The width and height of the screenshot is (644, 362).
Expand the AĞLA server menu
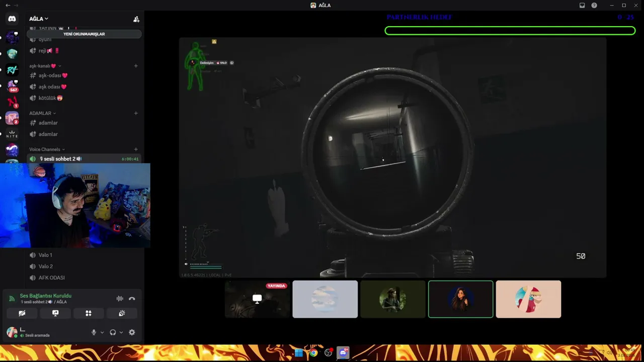tap(39, 19)
